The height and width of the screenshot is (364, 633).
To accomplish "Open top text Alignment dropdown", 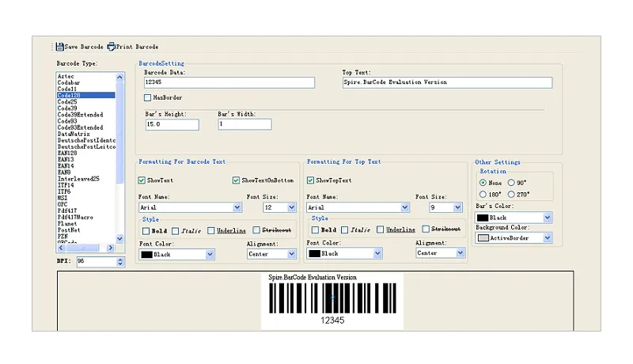I will click(x=461, y=253).
